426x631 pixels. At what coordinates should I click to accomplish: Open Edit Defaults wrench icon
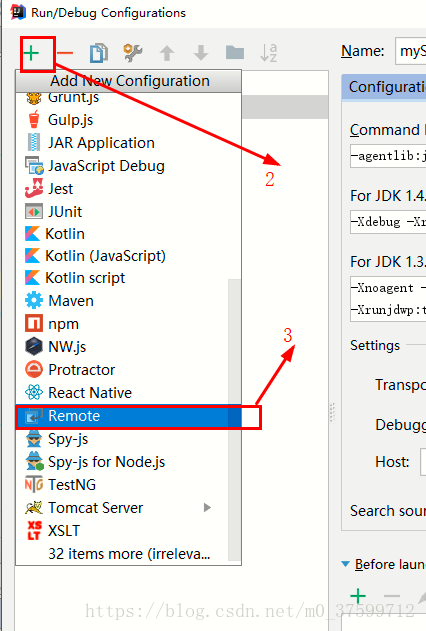(132, 53)
